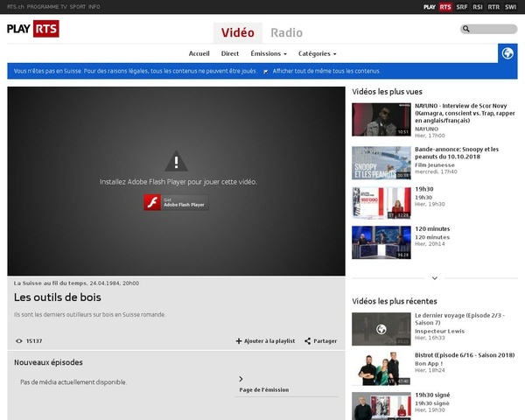Switch to the Radio tab

286,33
